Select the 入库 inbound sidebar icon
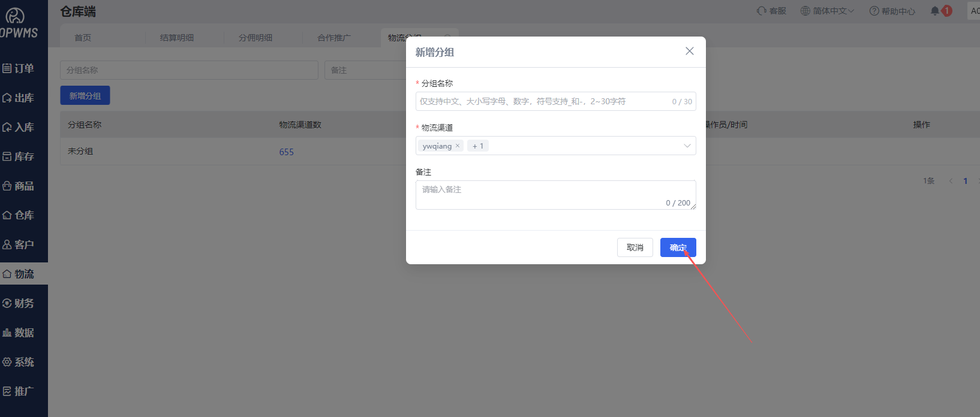Screen dimensions: 980x417 pos(7,127)
